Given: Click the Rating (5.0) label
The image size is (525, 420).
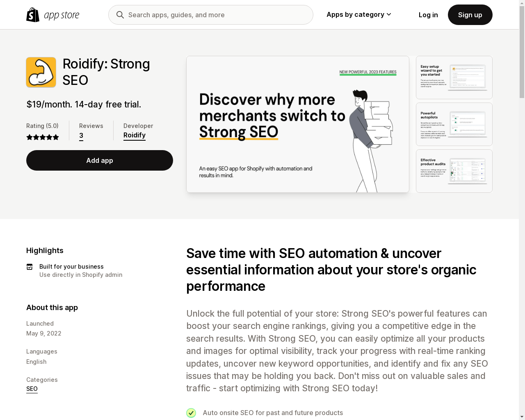Looking at the screenshot, I should pos(42,126).
